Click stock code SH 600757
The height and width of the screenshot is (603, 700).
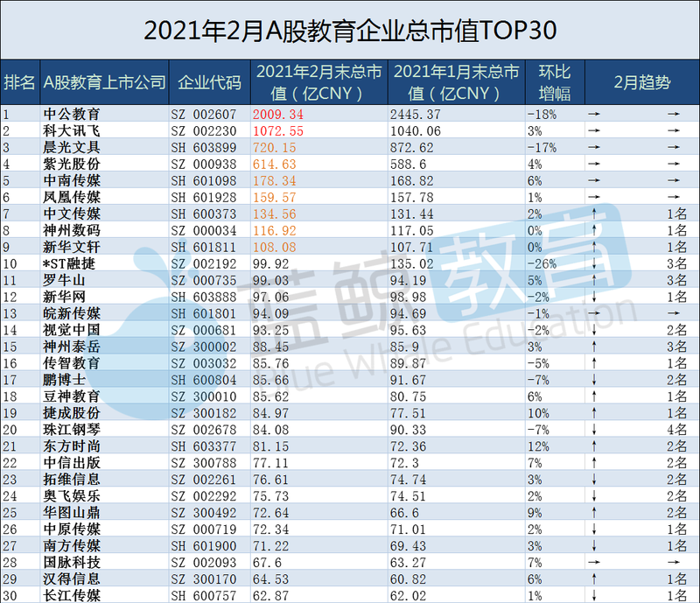coord(204,595)
